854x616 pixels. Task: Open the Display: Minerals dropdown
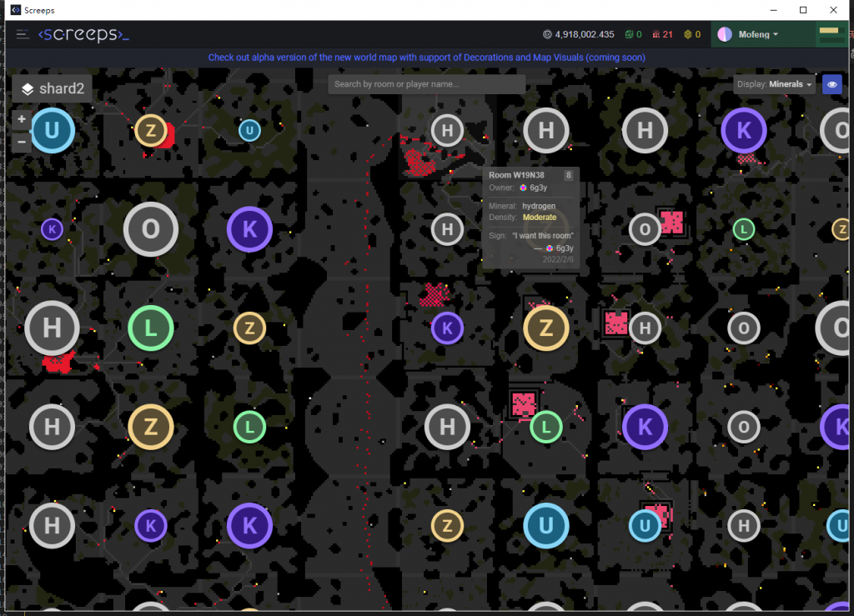click(775, 84)
